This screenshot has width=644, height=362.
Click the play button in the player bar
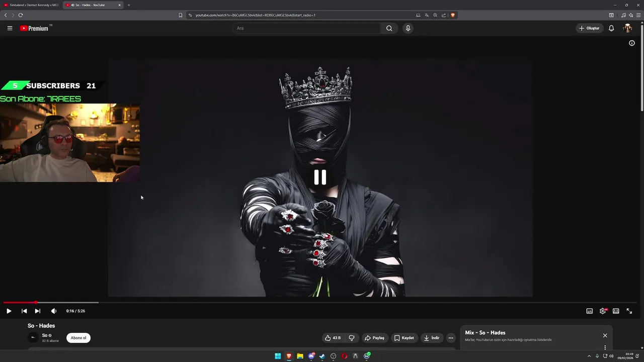9,311
